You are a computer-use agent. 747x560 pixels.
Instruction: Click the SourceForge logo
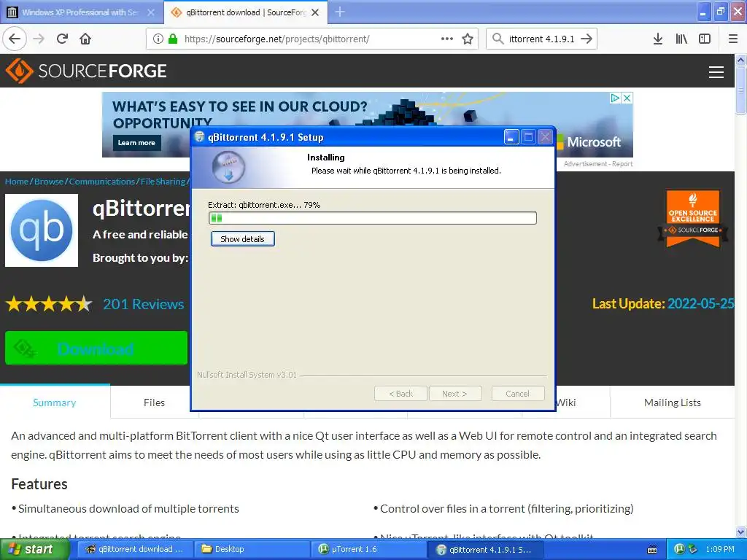(86, 71)
